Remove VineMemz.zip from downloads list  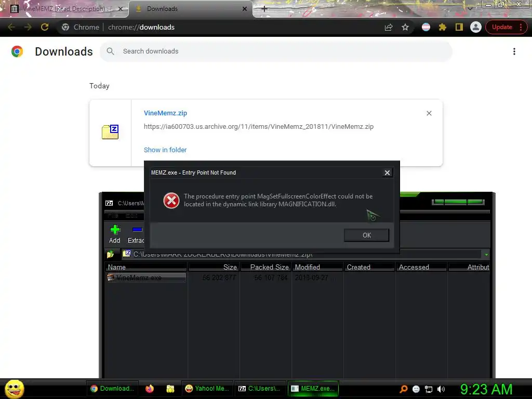click(x=429, y=113)
